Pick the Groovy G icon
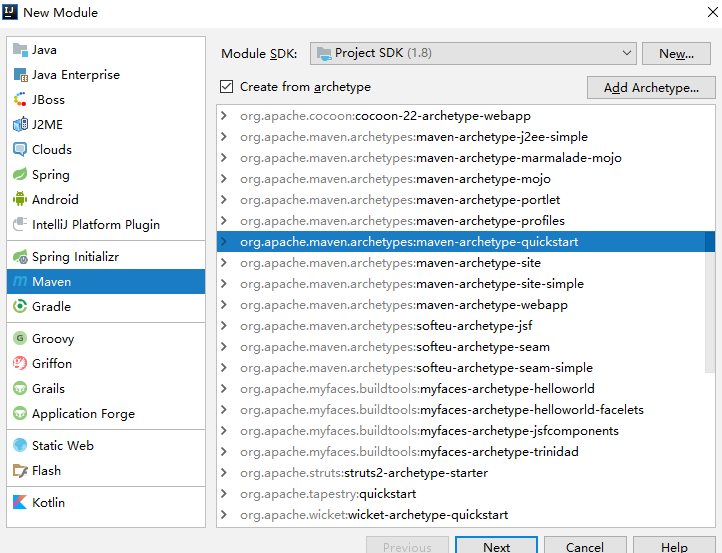Viewport: 722px width, 553px height. coord(20,338)
